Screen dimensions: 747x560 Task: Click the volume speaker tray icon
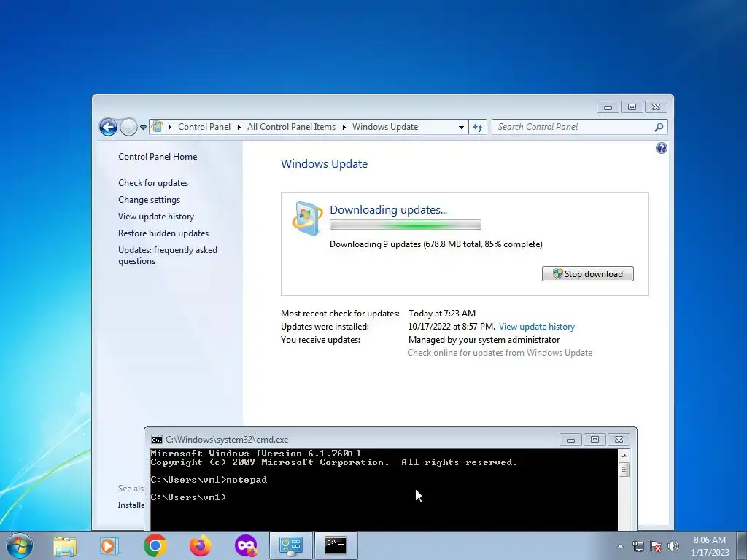[673, 546]
